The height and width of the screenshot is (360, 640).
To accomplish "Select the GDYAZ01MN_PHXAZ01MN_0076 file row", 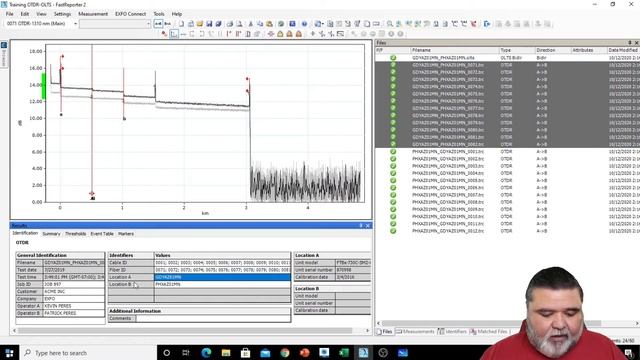I will (x=507, y=101).
